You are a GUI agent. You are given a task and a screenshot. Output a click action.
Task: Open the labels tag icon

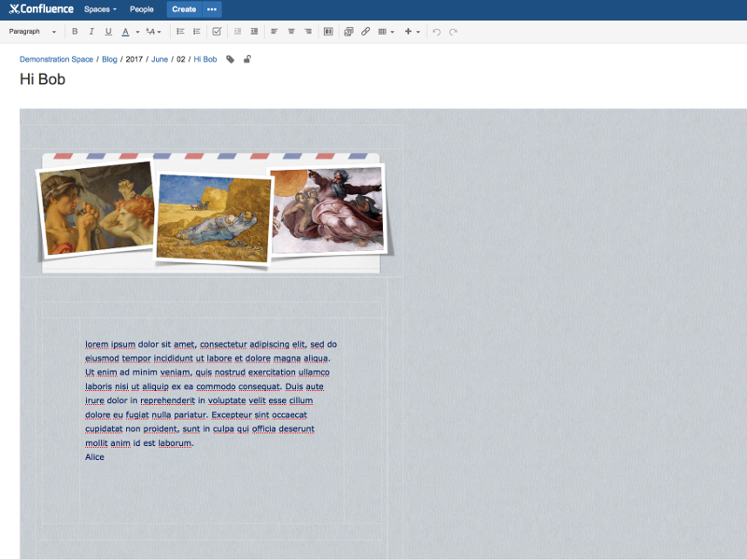(230, 59)
